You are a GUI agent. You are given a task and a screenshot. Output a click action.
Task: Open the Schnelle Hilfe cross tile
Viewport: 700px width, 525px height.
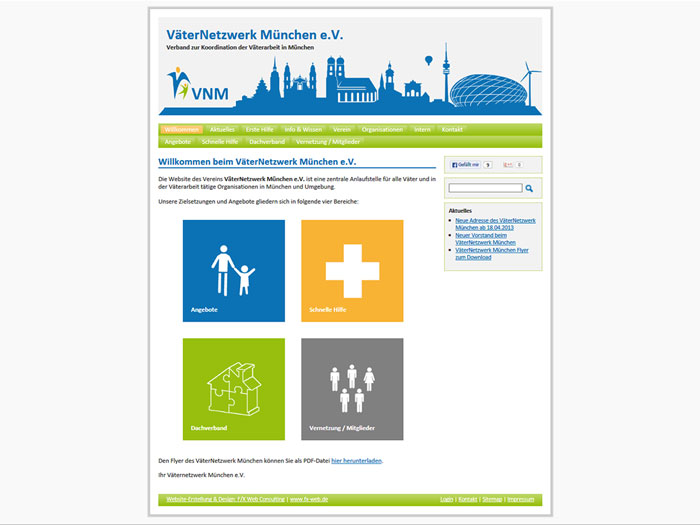352,271
